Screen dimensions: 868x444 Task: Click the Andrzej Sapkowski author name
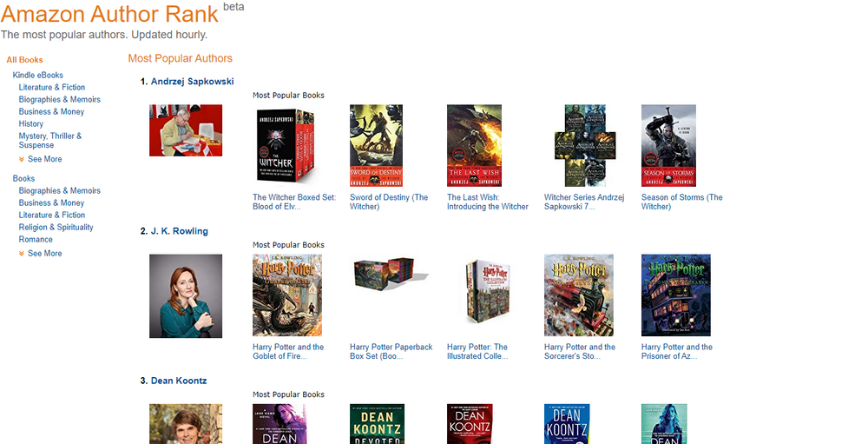coord(192,82)
